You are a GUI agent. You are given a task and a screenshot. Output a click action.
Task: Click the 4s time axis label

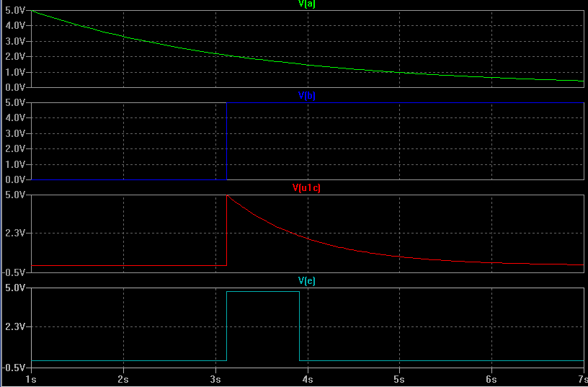pos(308,380)
